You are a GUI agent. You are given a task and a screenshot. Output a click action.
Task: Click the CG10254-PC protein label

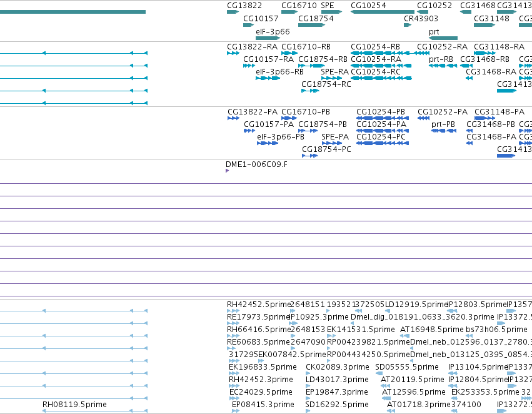pos(381,137)
